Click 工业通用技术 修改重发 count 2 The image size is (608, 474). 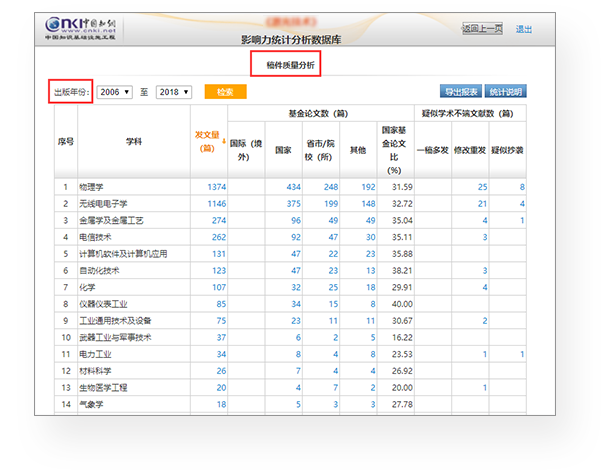(x=485, y=320)
